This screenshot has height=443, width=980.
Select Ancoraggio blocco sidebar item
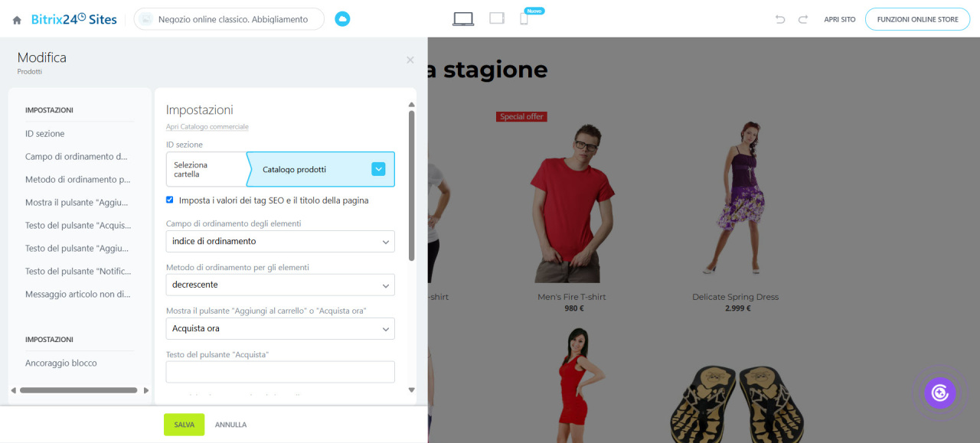coord(61,363)
